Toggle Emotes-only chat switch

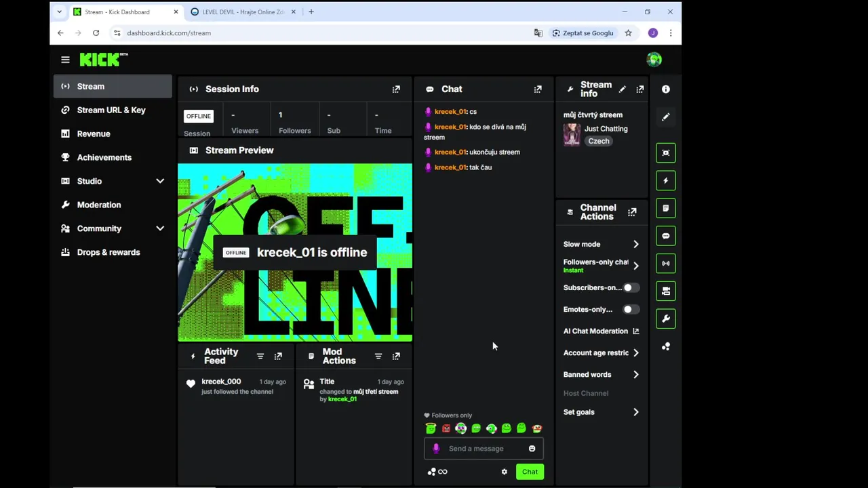pos(631,309)
